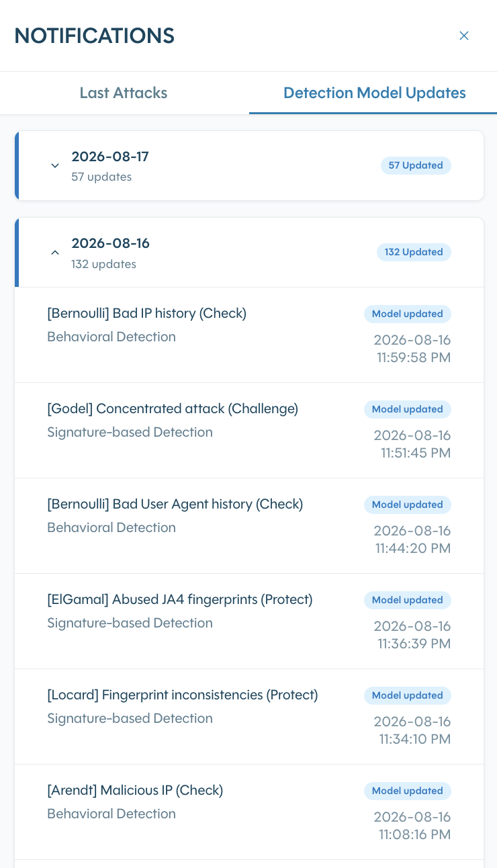This screenshot has height=868, width=497.
Task: Open Arendt Malicious IP (Check) entry
Action: [249, 812]
